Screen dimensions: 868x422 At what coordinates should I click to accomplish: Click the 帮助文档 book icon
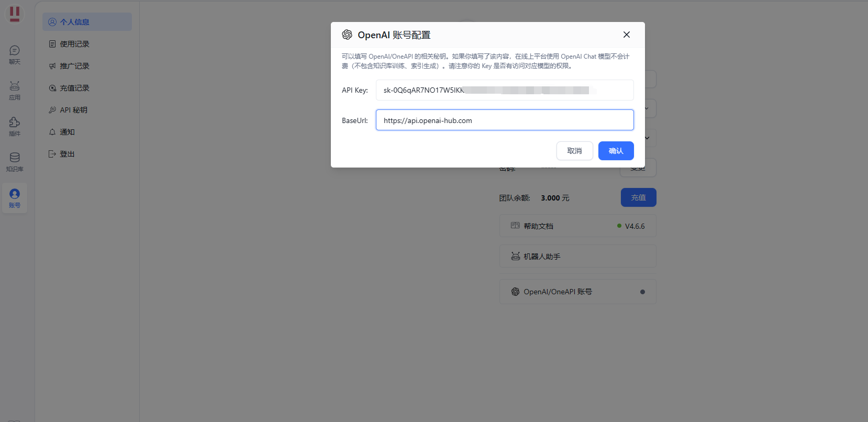(515, 226)
